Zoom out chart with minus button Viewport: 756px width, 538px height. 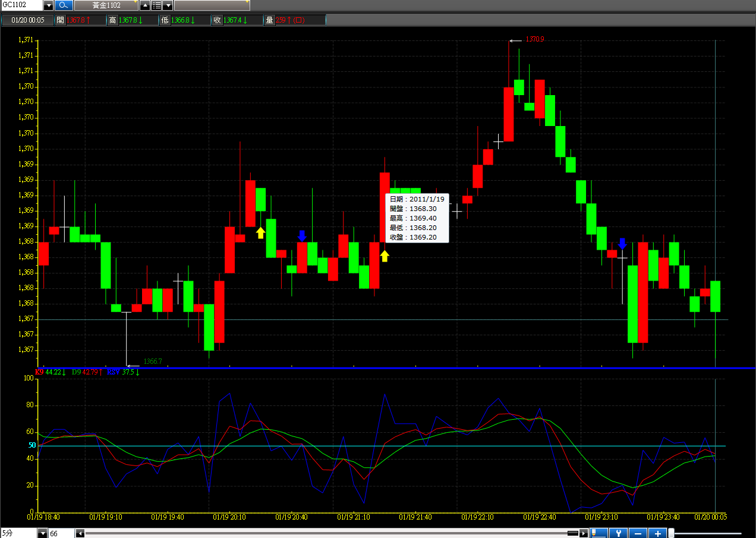638,533
